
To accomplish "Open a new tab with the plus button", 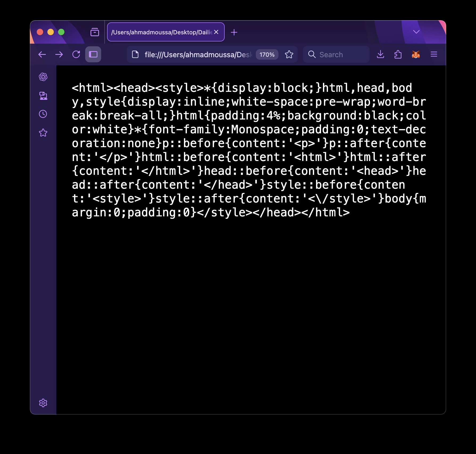I will click(234, 32).
